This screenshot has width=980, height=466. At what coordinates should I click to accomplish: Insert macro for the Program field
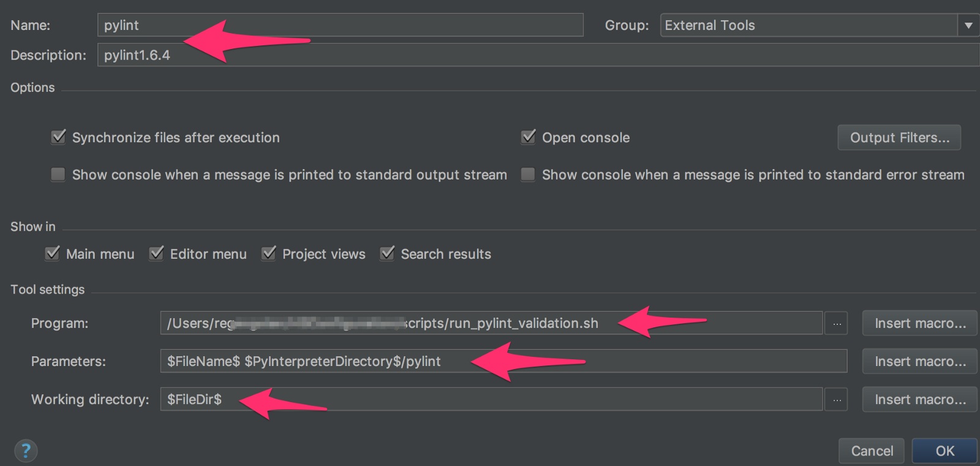click(x=920, y=323)
